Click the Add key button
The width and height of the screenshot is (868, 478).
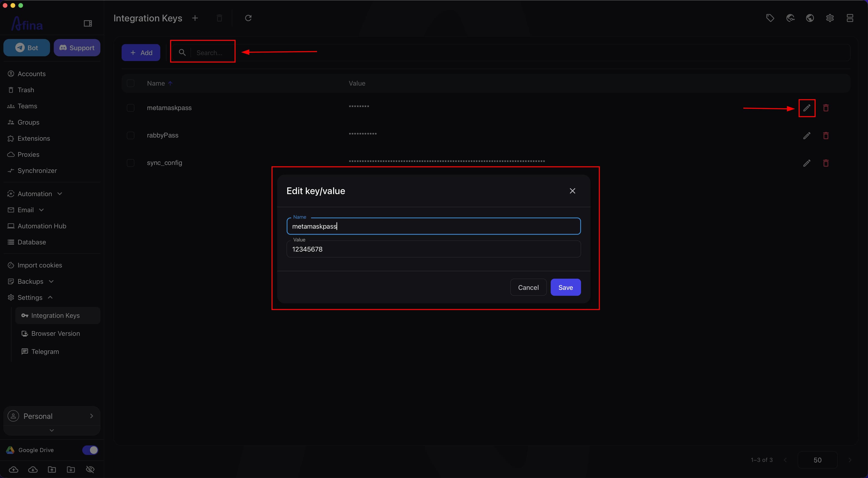141,53
